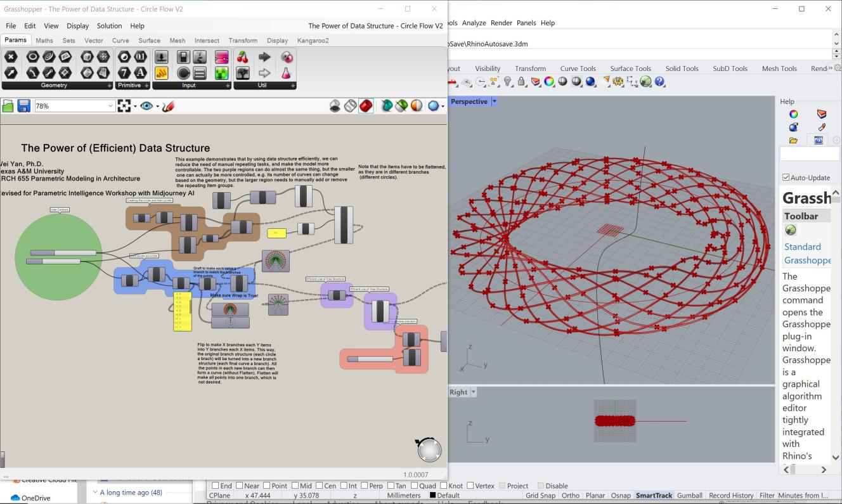Screen dimensions: 842x504
Task: Click the cherries Cluster icon in the Util group
Action: point(243,57)
